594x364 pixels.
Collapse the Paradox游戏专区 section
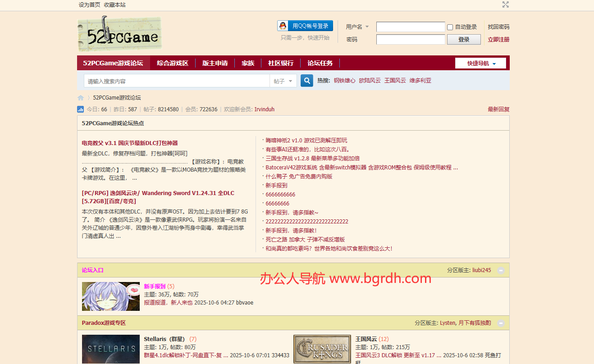pyautogui.click(x=501, y=323)
